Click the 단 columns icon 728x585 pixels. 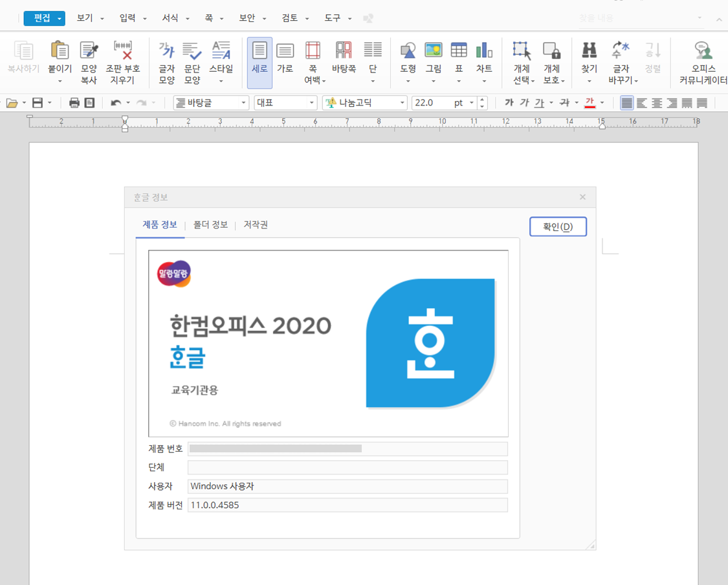[373, 50]
